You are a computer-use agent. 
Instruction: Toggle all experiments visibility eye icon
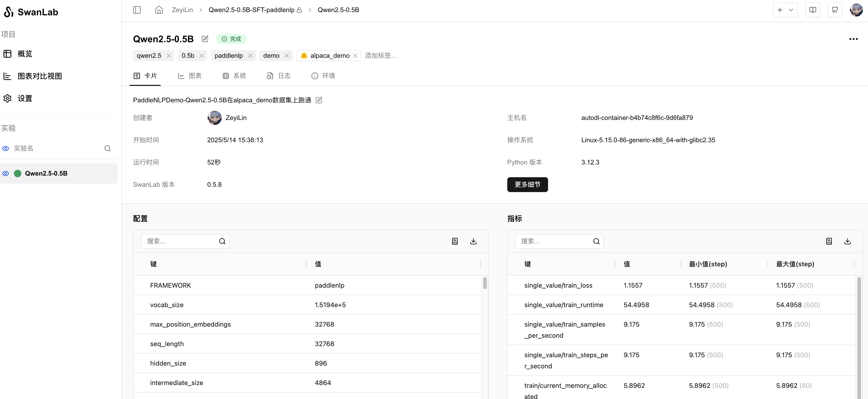coord(6,148)
